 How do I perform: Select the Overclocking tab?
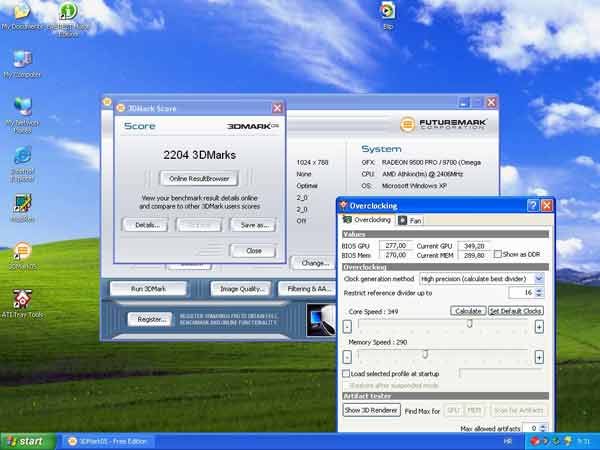point(368,220)
